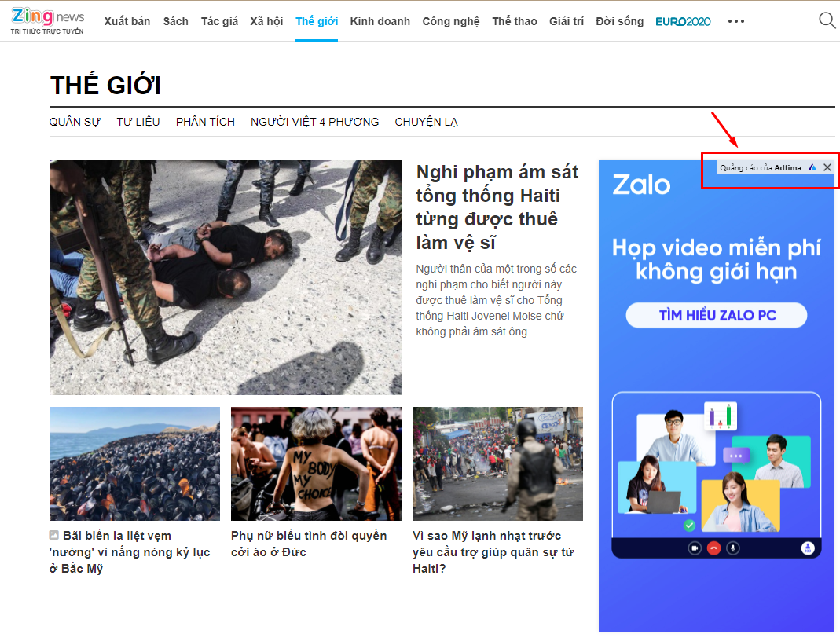
Task: Click the THẾ GIỚI page heading
Action: click(x=105, y=86)
